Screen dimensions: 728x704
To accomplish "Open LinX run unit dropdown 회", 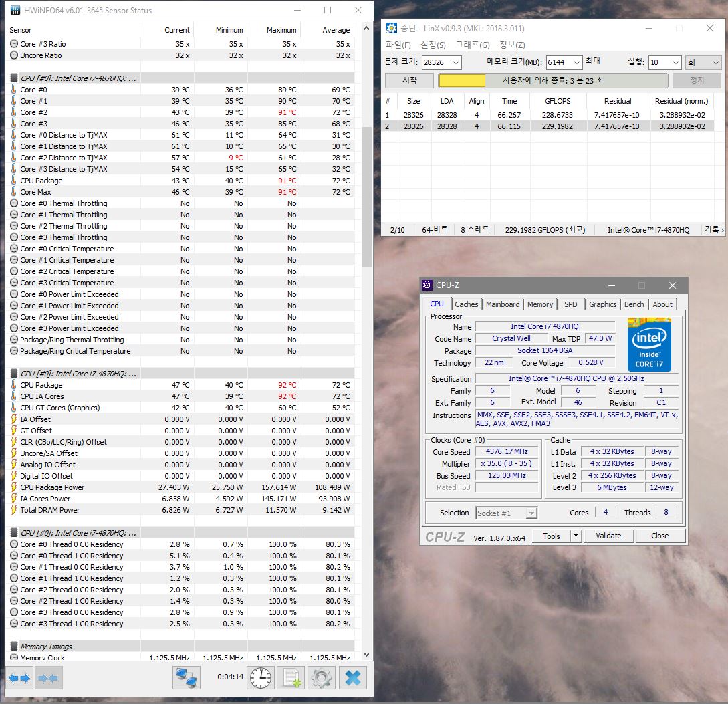I will (703, 62).
